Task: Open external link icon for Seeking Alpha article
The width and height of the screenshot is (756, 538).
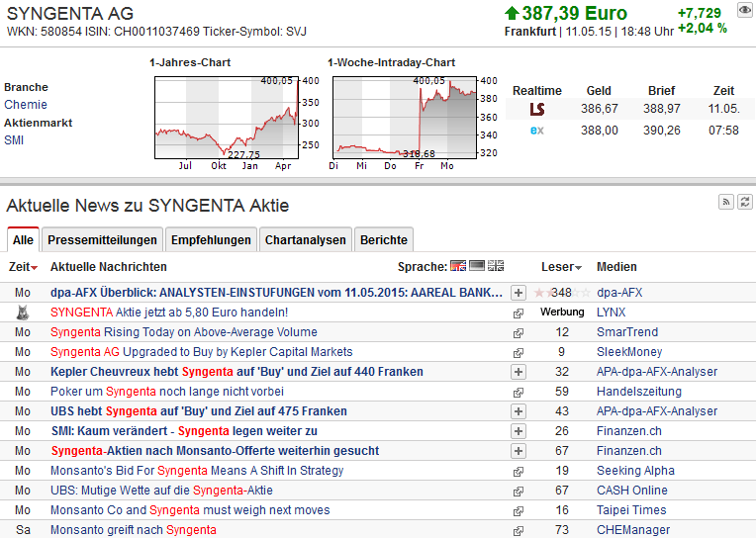Action: click(518, 471)
